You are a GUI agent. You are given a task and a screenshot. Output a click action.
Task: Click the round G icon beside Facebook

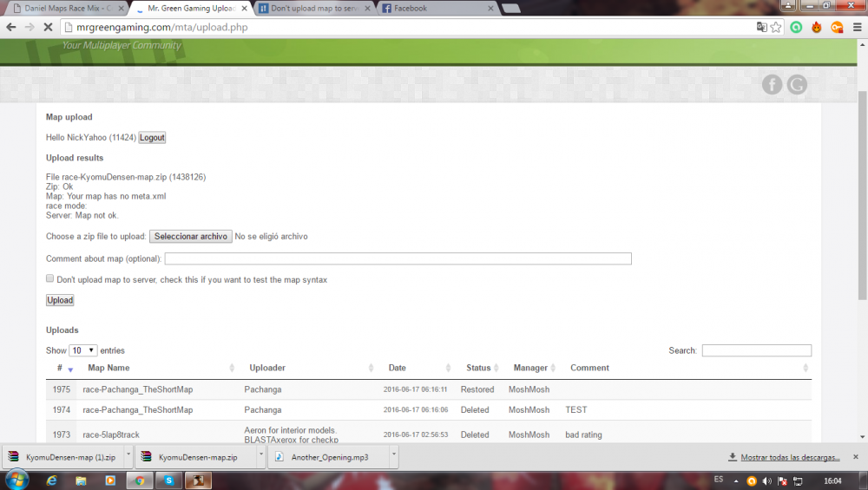tap(796, 84)
